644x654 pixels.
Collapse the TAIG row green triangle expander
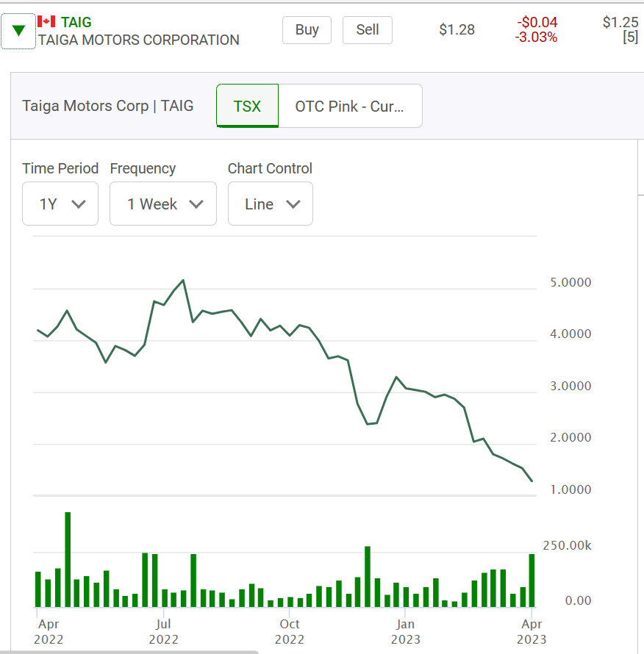pyautogui.click(x=18, y=32)
